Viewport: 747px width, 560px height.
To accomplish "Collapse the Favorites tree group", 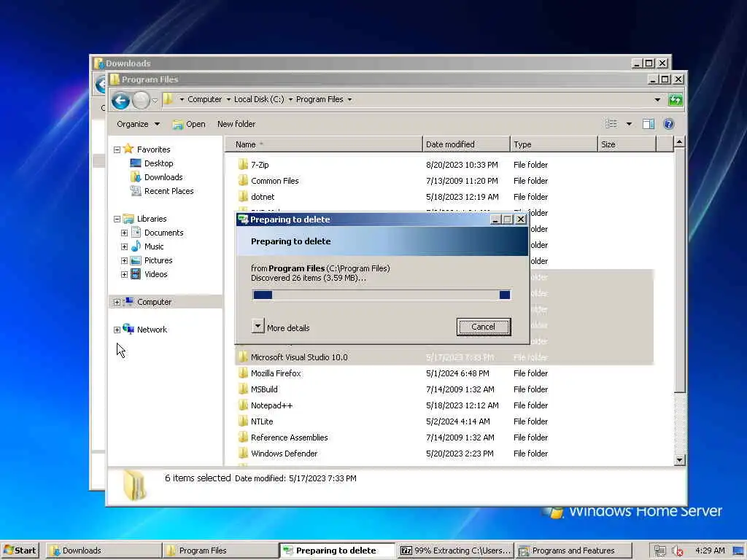I will coord(117,150).
